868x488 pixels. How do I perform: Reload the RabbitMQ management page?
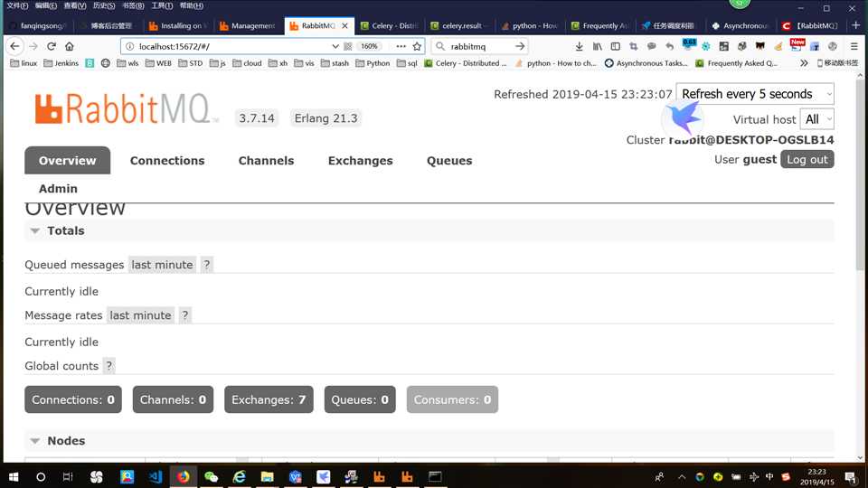click(x=52, y=46)
